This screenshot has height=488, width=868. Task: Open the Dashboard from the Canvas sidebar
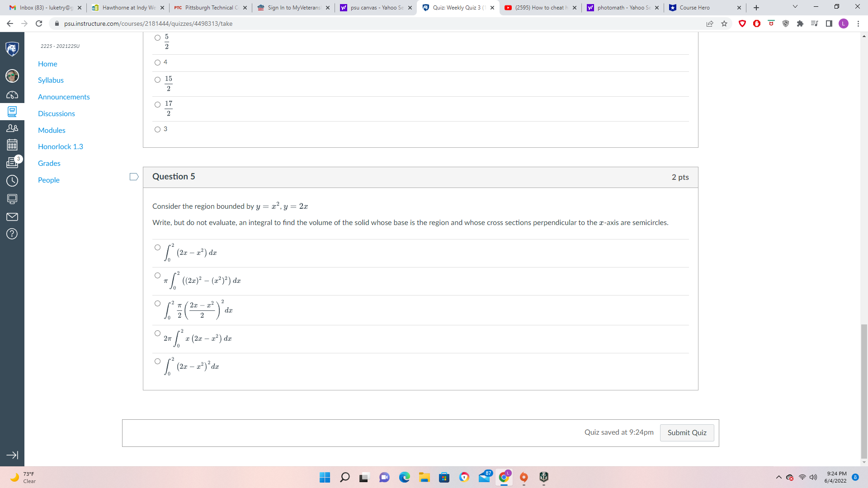[12, 95]
